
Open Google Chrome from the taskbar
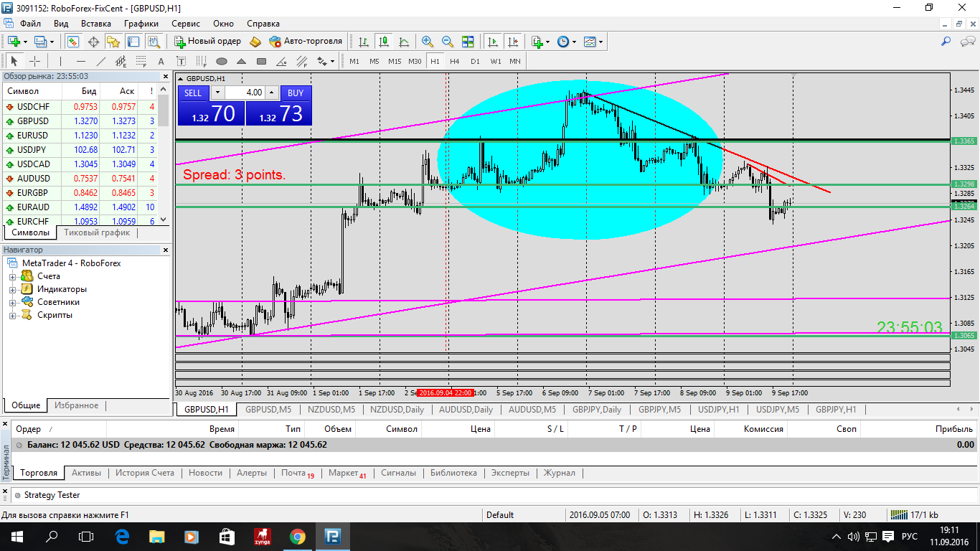(296, 536)
